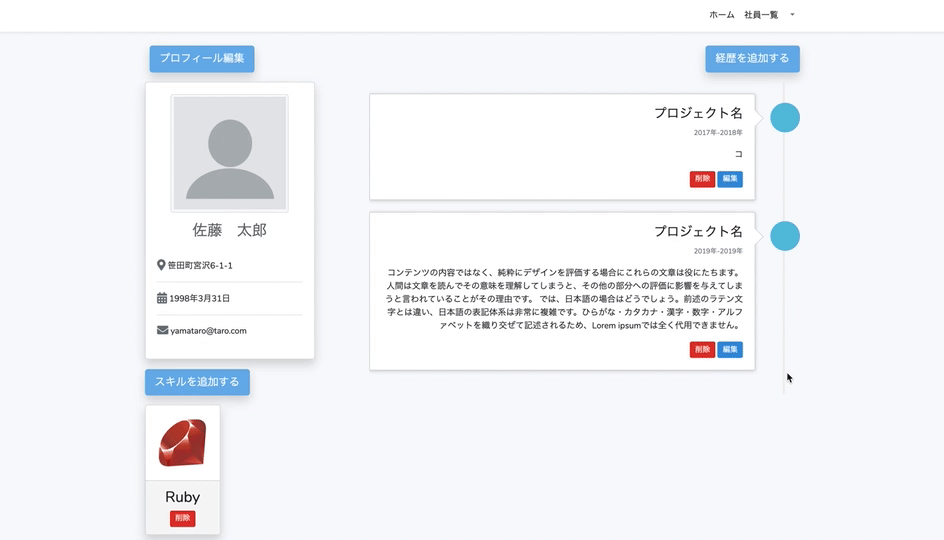Click the envelope icon beside the email

(x=162, y=330)
